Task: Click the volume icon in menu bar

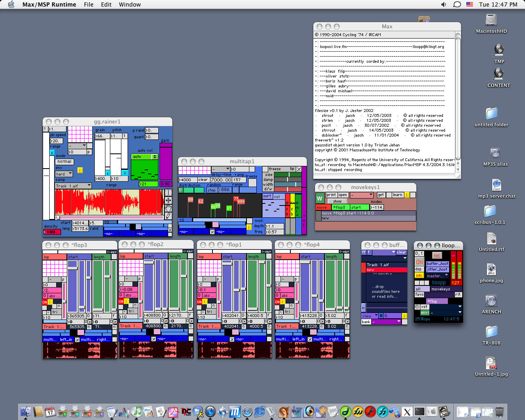Action: pyautogui.click(x=444, y=5)
